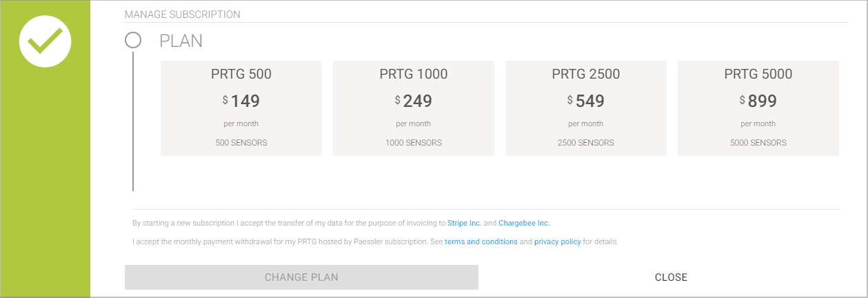
Task: Select the 5000 SENSORS label
Action: click(x=758, y=143)
